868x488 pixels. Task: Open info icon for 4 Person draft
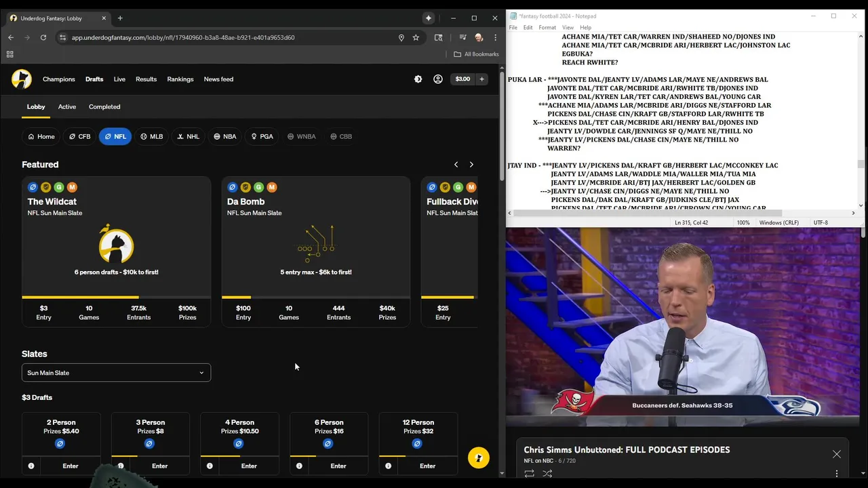210,466
